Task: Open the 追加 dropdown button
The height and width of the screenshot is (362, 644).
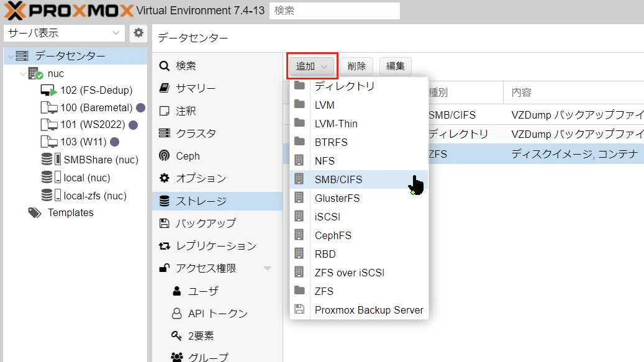Action: (x=312, y=66)
